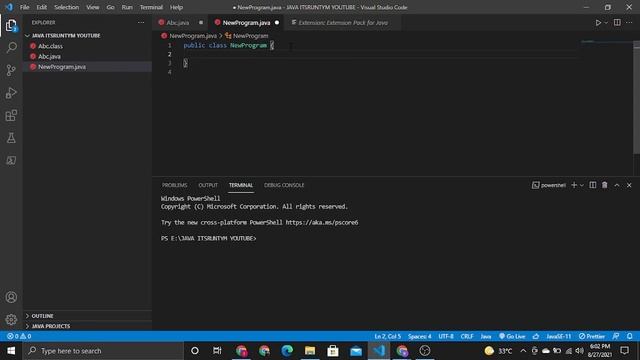Viewport: 640px width, 360px height.
Task: Switch to the PROBLEMS panel tab
Action: click(x=174, y=185)
